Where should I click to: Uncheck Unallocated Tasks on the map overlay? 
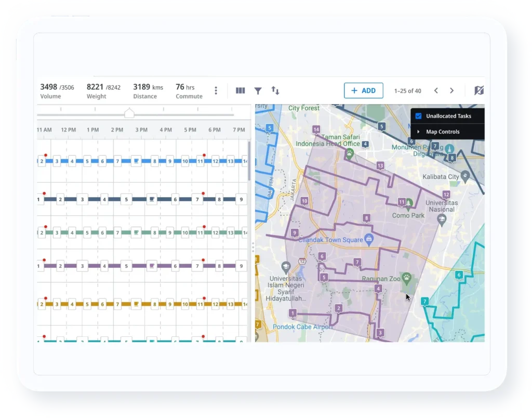coord(418,116)
